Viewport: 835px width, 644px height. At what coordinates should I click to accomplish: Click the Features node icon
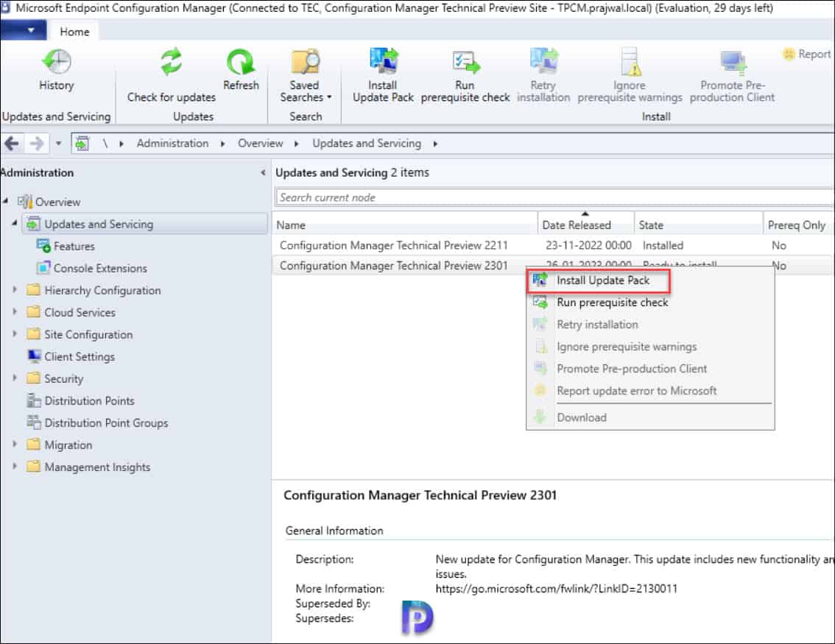coord(43,246)
